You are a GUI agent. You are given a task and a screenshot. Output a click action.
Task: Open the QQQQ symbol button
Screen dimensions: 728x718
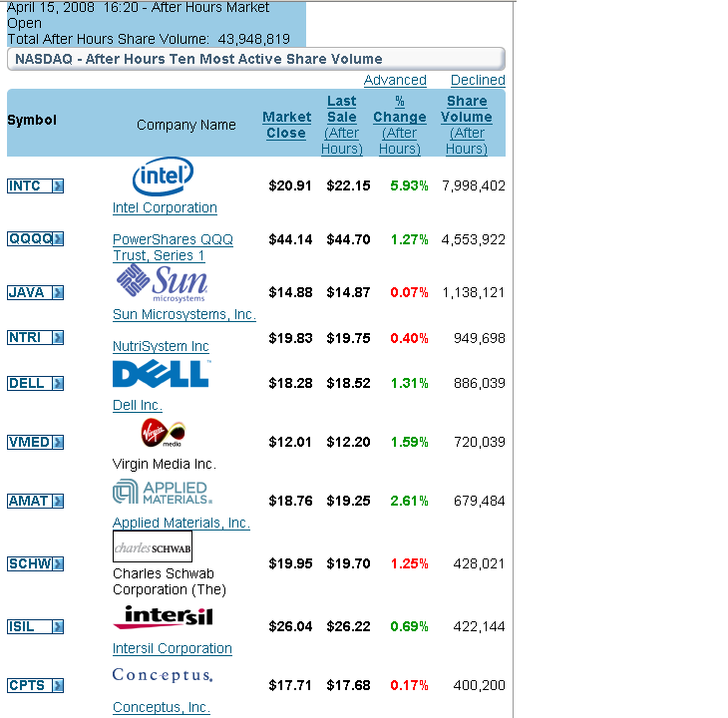pos(35,239)
